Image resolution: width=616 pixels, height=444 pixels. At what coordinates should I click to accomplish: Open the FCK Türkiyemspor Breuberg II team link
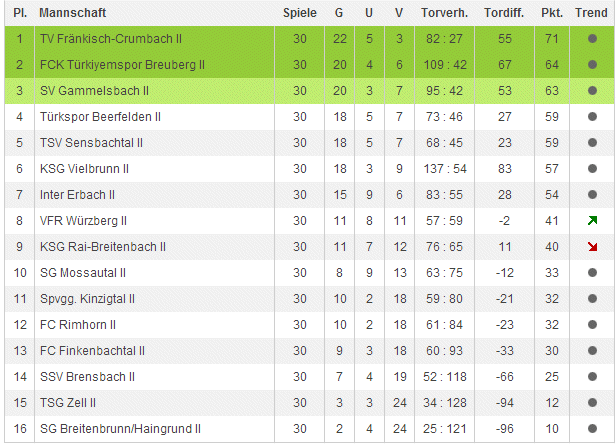pos(122,64)
